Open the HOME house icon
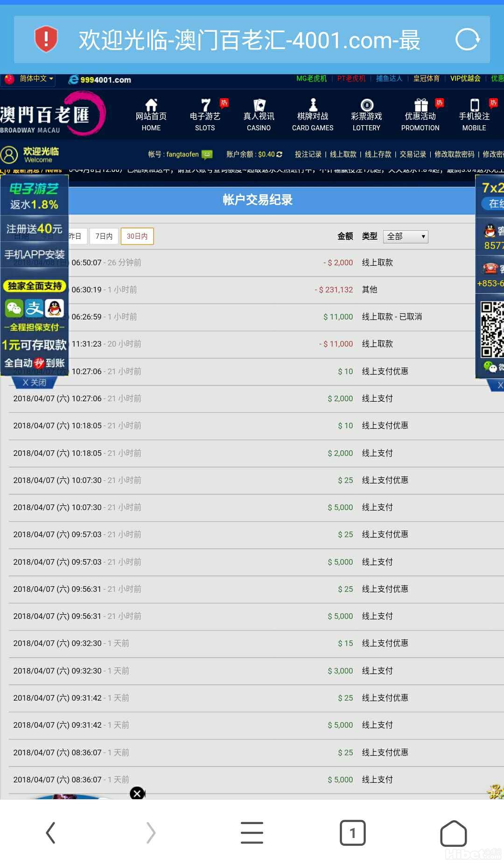The height and width of the screenshot is (866, 504). (x=151, y=105)
